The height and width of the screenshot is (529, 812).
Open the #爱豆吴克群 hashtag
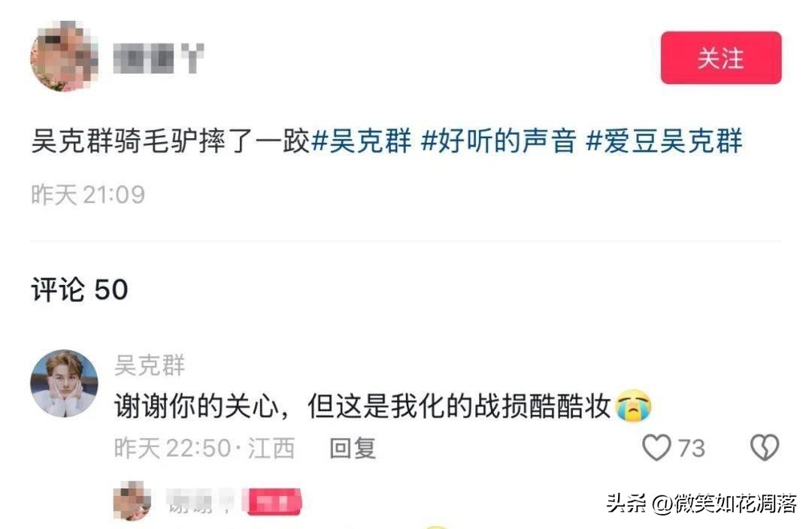click(665, 141)
